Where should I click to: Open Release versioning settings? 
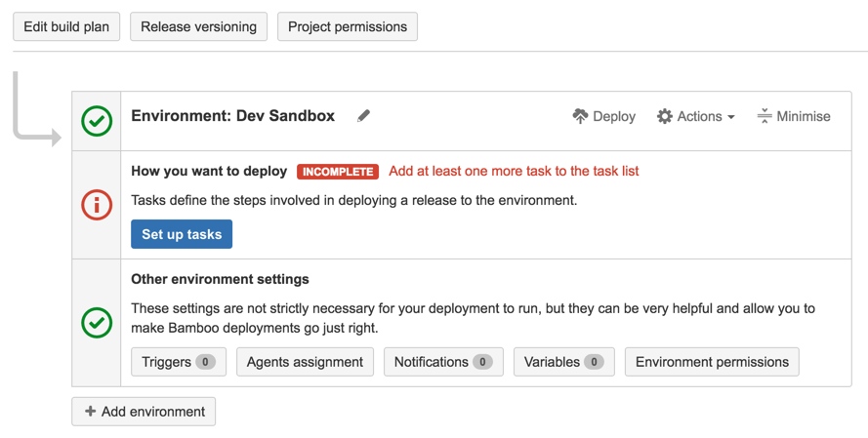pos(199,26)
